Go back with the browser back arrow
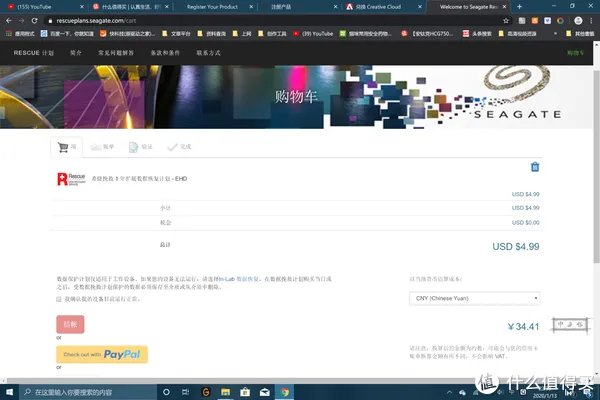 pos(8,21)
